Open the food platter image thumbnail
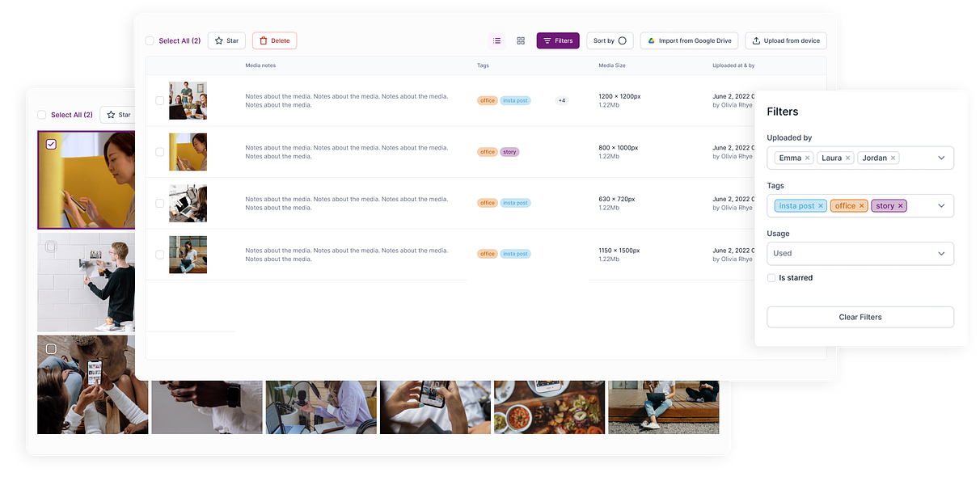 click(x=549, y=407)
